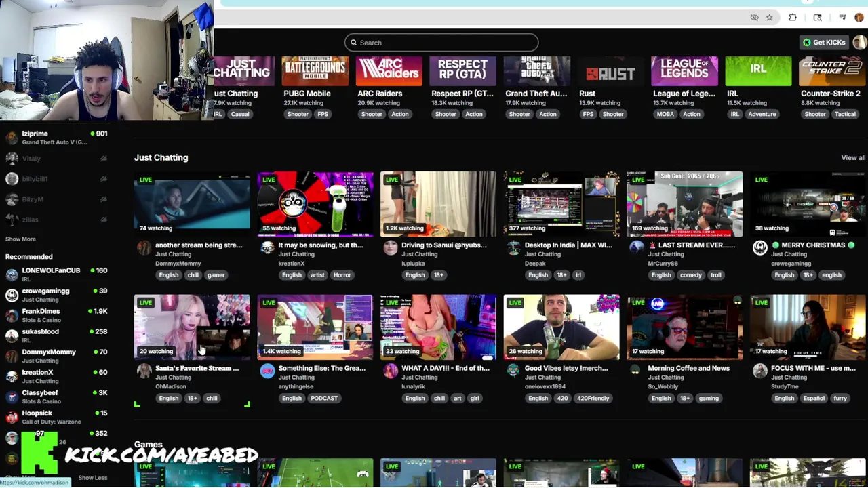Open the Driving to Samui stream thumbnail
This screenshot has height=488, width=868.
pos(438,204)
